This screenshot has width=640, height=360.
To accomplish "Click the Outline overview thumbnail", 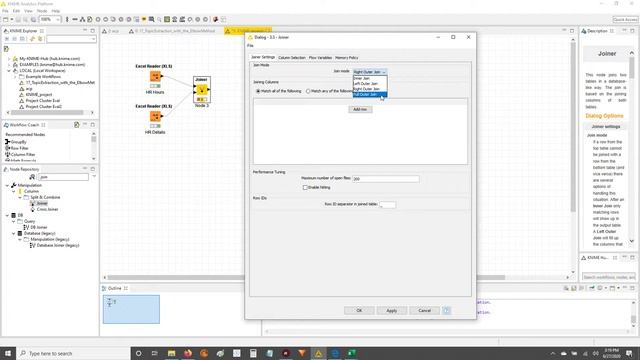I will click(x=131, y=309).
